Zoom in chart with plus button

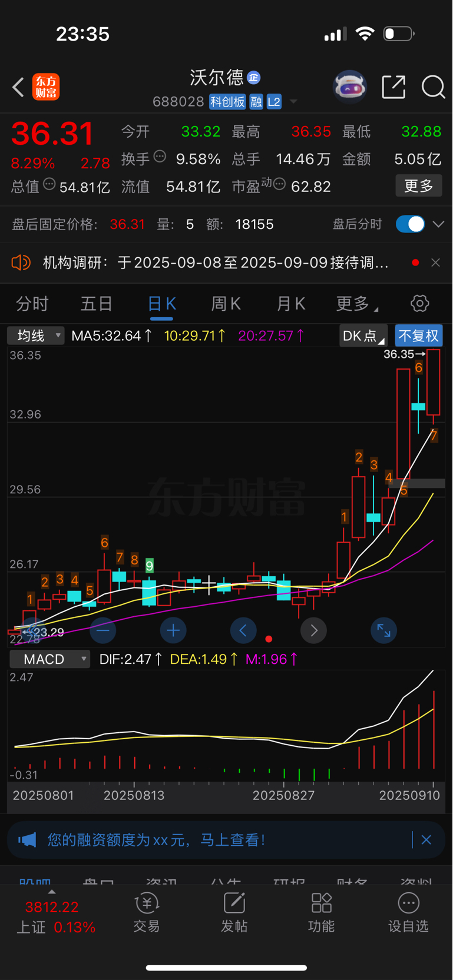tap(173, 630)
